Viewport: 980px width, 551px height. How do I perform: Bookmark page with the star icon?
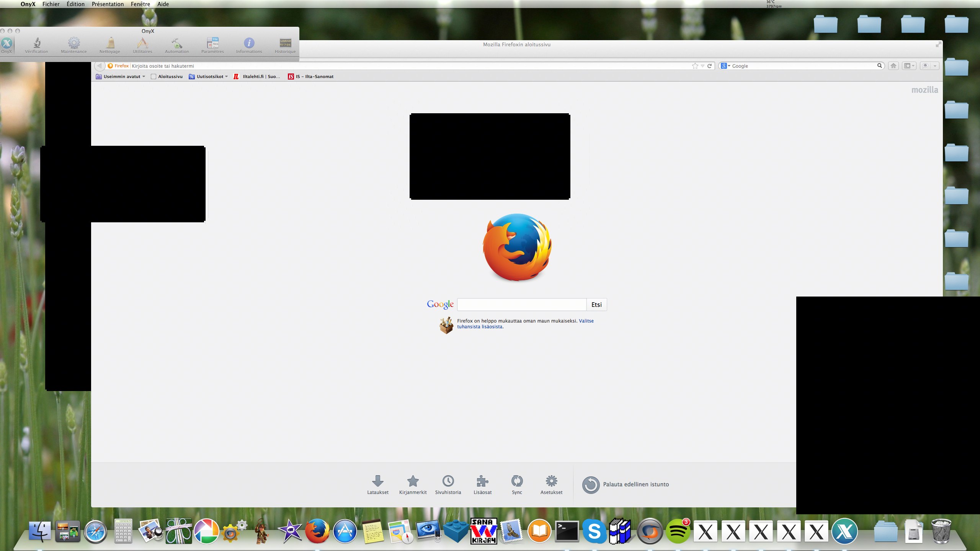click(x=695, y=66)
